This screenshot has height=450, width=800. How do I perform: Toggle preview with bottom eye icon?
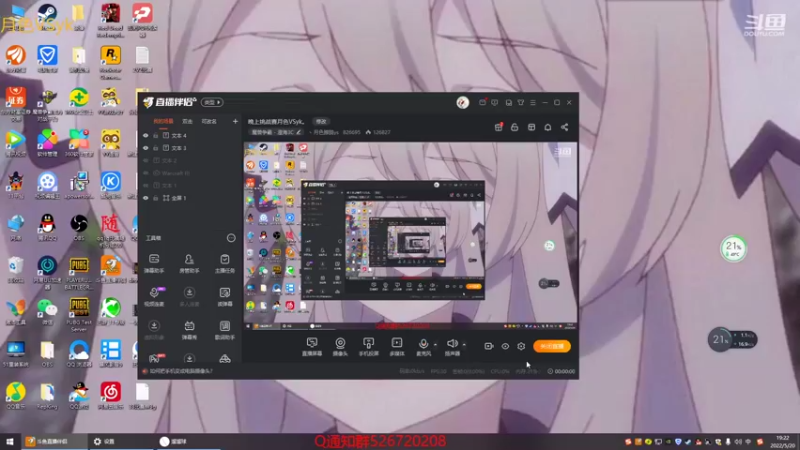[x=505, y=346]
